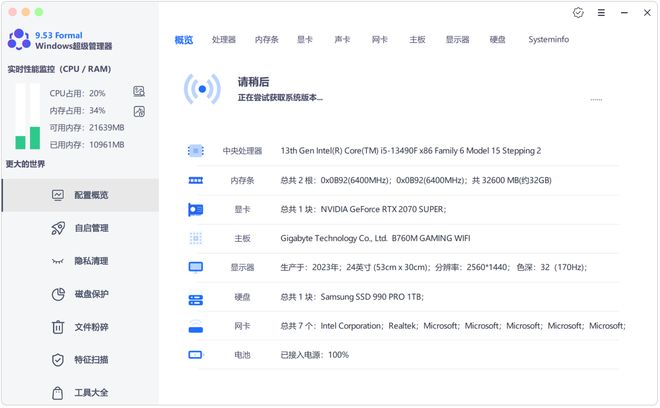Switch to the 网卡 tab
The image size is (660, 408).
[x=380, y=40]
